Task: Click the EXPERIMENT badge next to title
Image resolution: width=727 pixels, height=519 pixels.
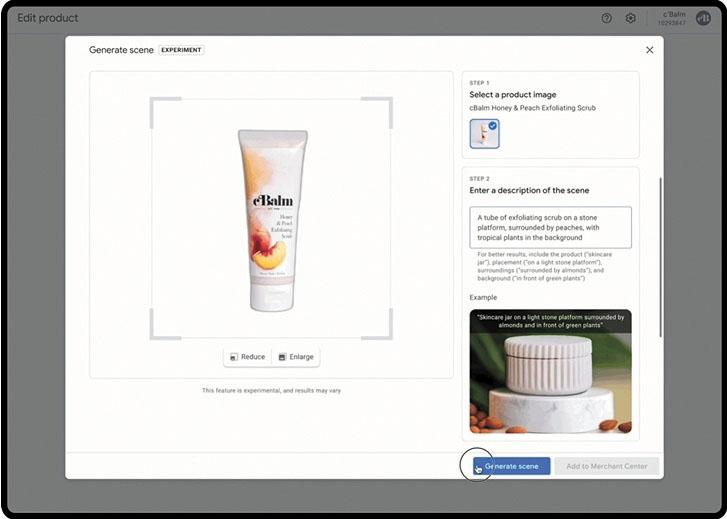Action: coord(181,50)
